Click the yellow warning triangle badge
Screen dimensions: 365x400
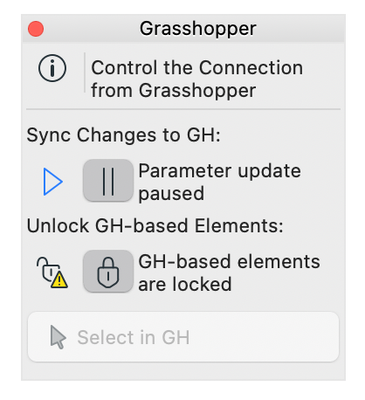pyautogui.click(x=59, y=280)
